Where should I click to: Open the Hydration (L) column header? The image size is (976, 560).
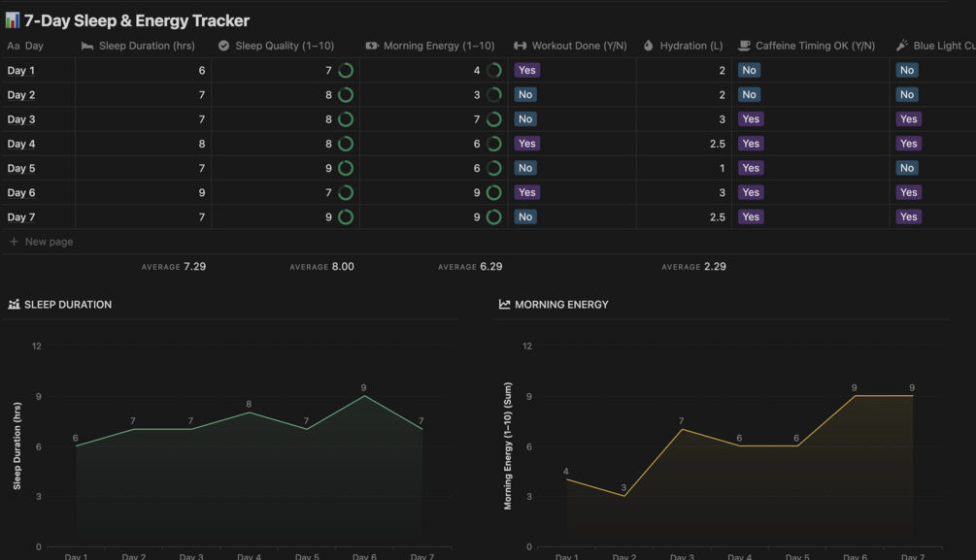tap(684, 46)
